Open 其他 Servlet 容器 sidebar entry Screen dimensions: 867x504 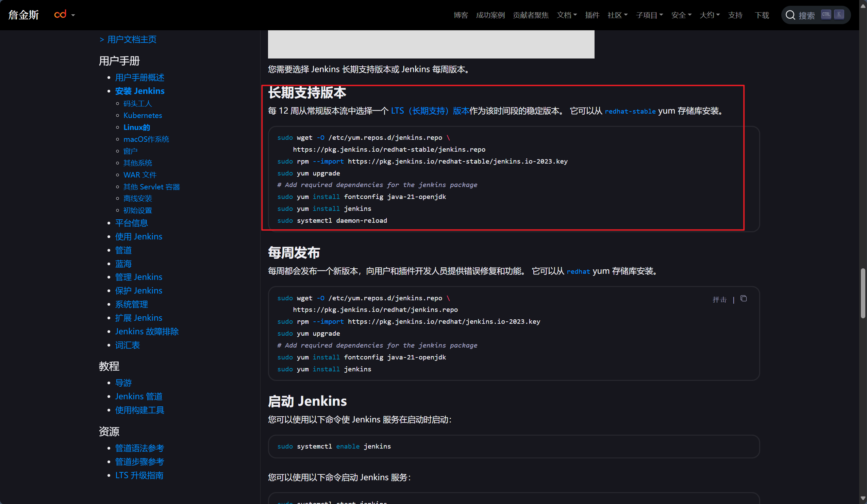tap(152, 187)
